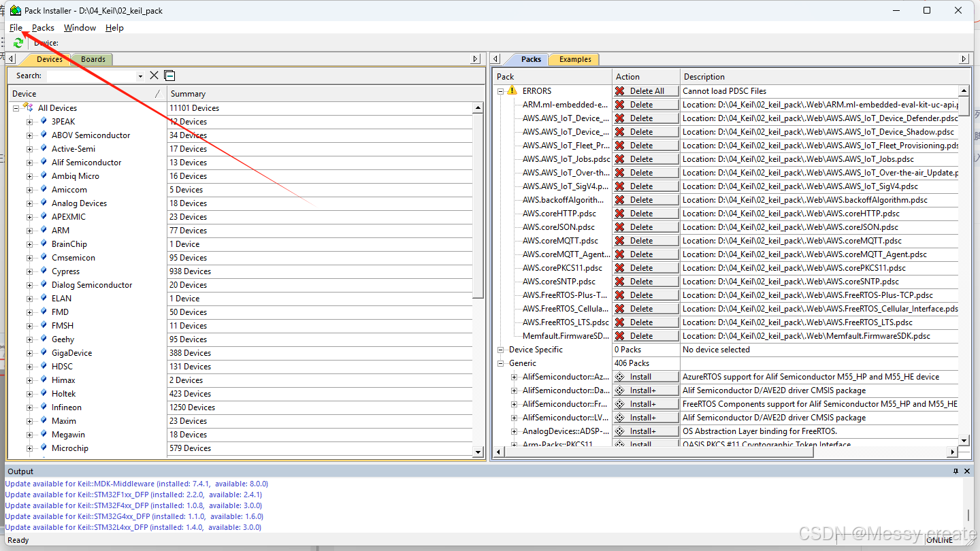This screenshot has width=980, height=551.
Task: Select the Megawin tree item
Action: [x=68, y=434]
